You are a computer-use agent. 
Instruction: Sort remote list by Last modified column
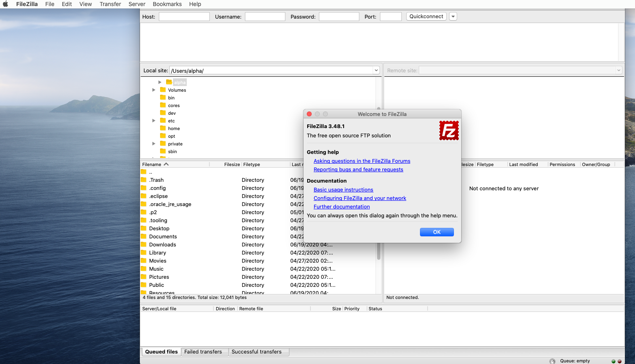(527, 164)
